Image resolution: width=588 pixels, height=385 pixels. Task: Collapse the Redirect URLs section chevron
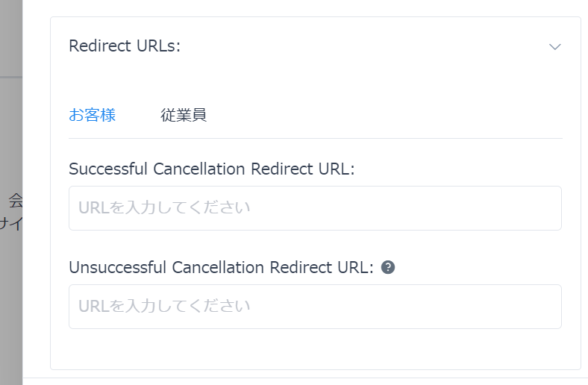554,46
